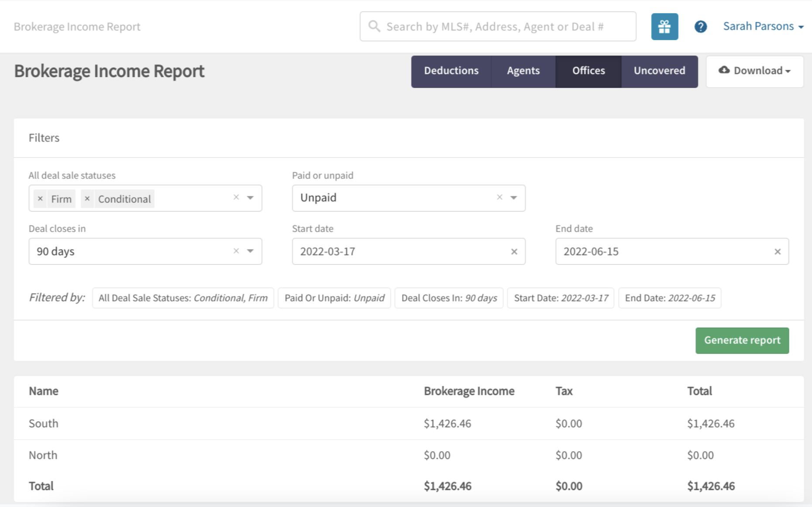Click the All Deal Sale Statuses filter chip
This screenshot has width=812, height=507.
tap(183, 298)
